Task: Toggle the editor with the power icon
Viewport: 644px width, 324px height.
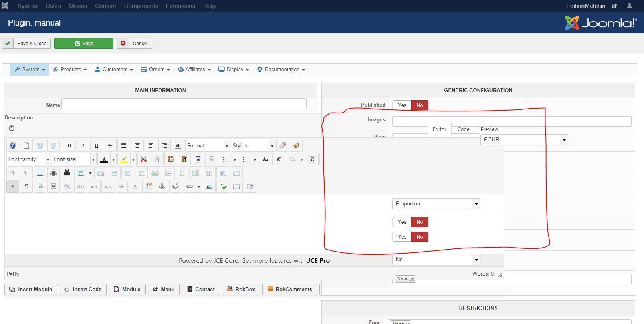Action: 12,128
